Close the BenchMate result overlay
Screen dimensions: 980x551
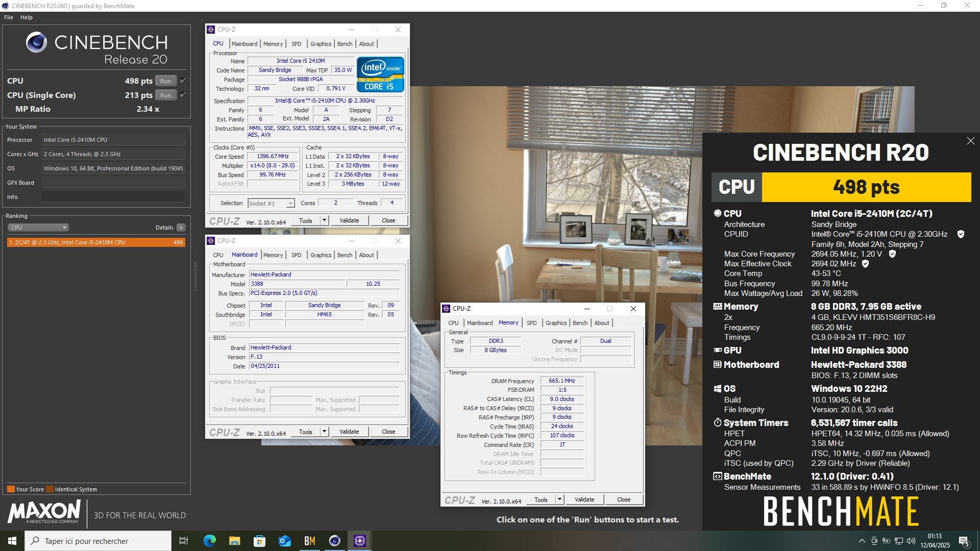(970, 141)
